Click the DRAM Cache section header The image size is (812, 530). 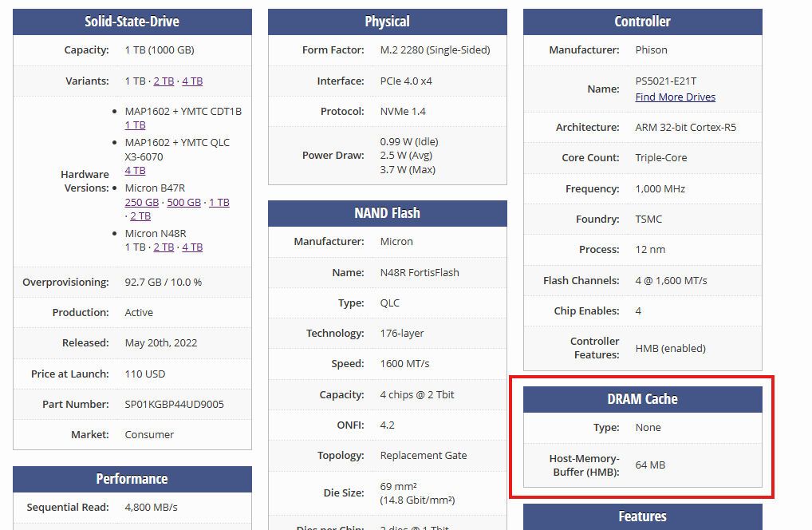(643, 399)
